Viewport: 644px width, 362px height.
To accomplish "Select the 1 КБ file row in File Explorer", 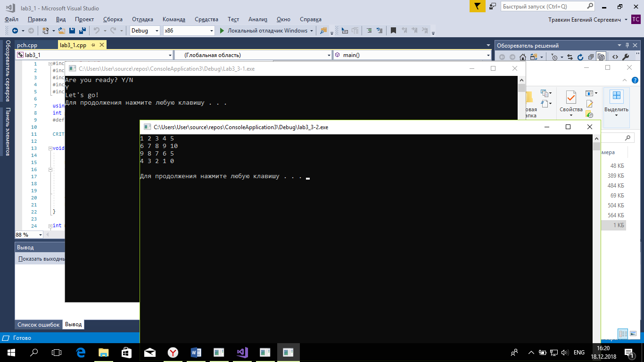I will coord(614,225).
